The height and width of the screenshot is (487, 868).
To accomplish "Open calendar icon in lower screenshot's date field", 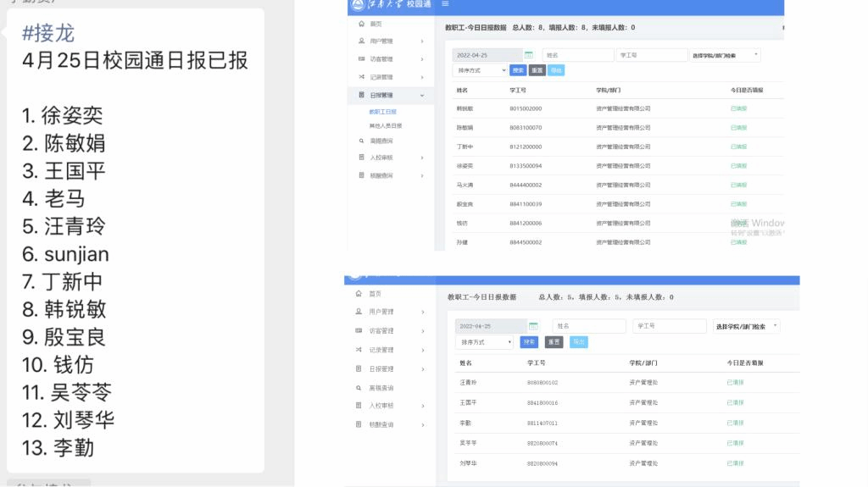I will pos(533,326).
